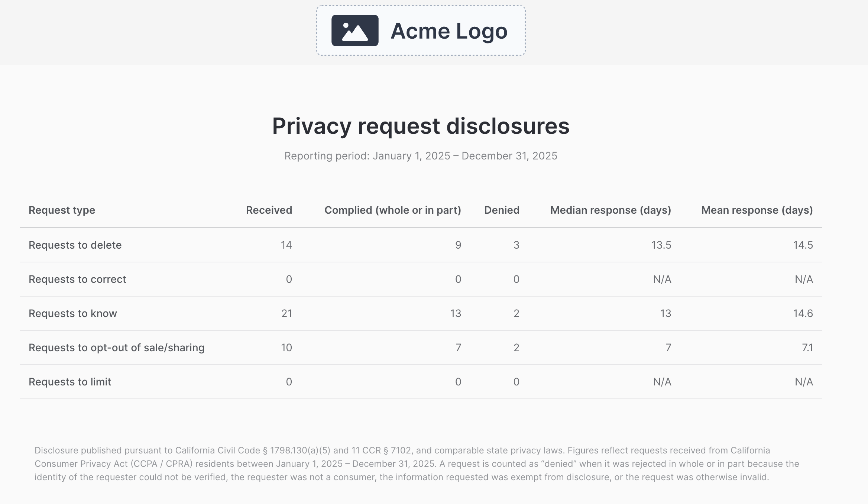Screen dimensions: 868x504
Task: Select the Acme Logo placeholder box
Action: click(420, 31)
